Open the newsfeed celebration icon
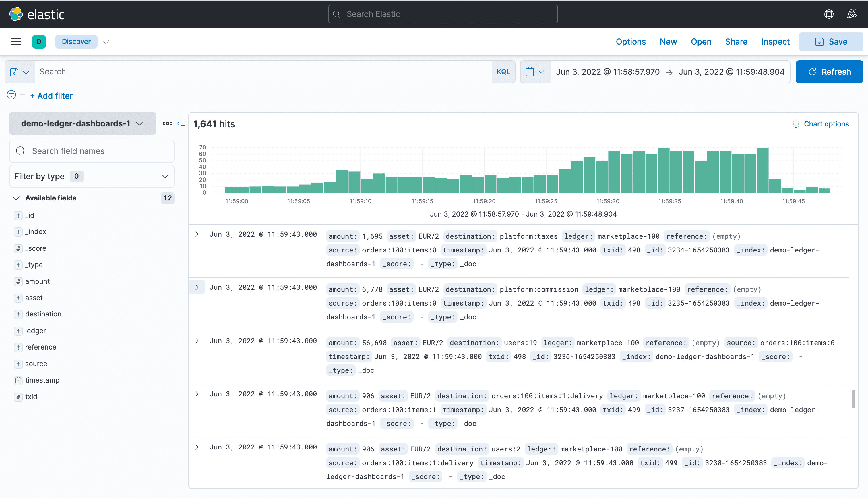This screenshot has height=498, width=868. tap(851, 14)
